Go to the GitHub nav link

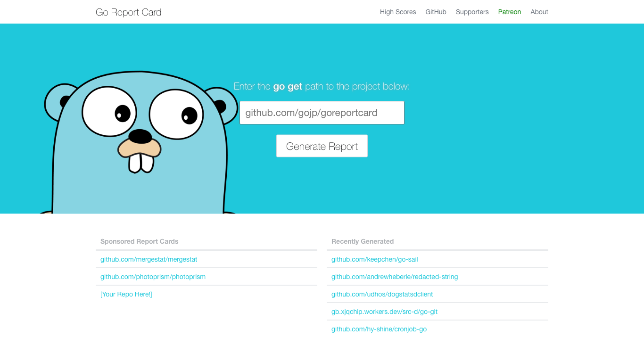pyautogui.click(x=436, y=12)
